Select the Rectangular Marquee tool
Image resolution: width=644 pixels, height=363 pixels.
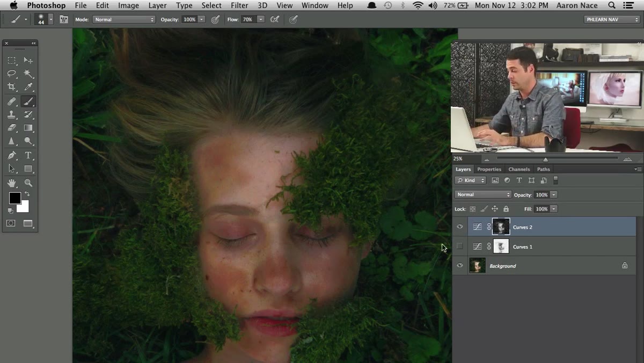(x=12, y=60)
